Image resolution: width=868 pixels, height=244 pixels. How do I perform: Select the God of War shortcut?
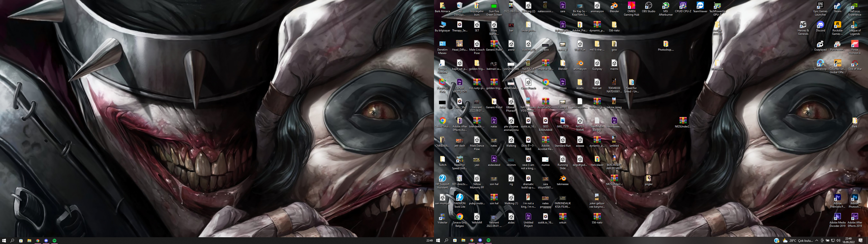[x=854, y=65]
